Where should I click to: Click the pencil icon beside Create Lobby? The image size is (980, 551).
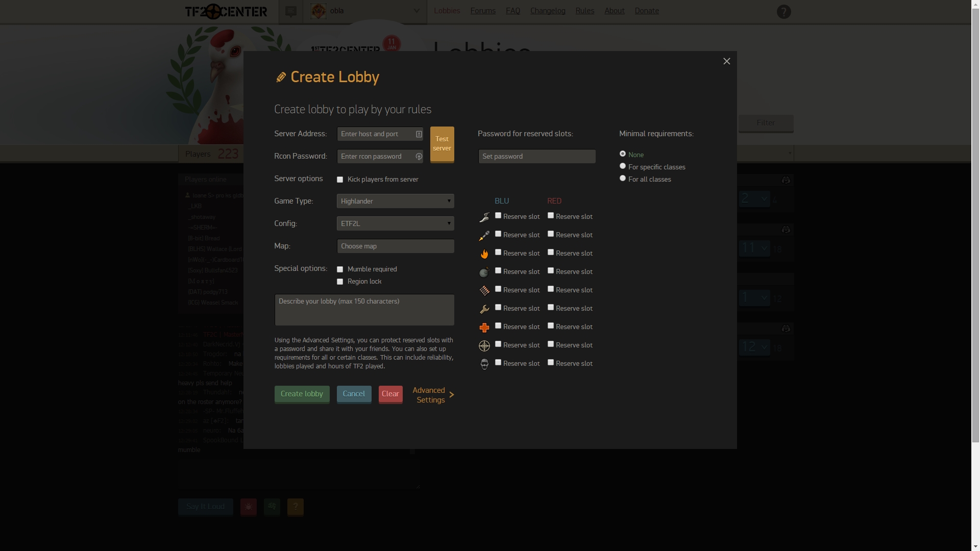(x=281, y=77)
